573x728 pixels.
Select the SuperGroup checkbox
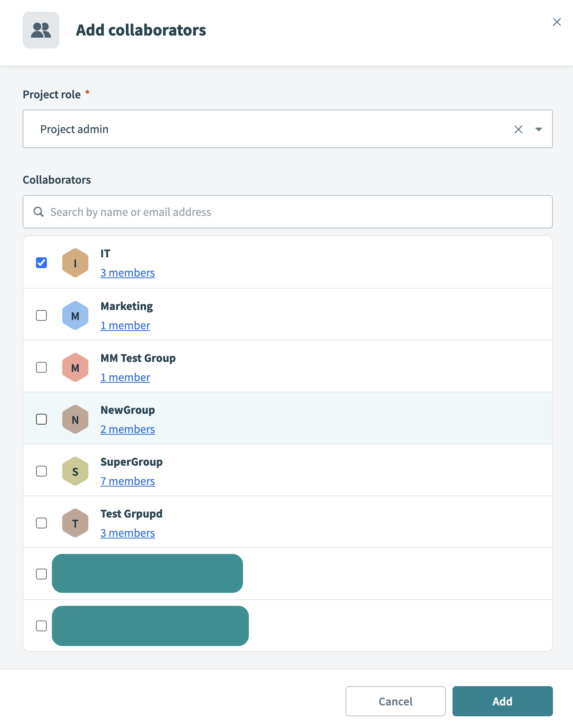[41, 471]
